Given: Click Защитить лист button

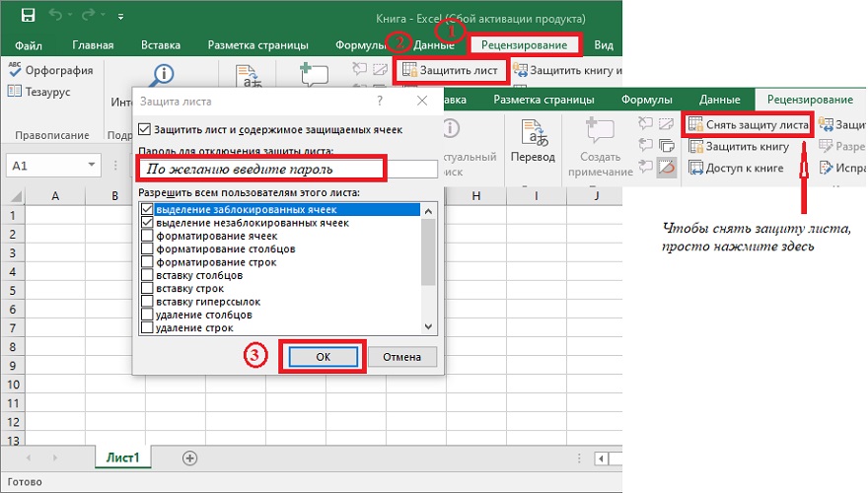Looking at the screenshot, I should [x=450, y=70].
